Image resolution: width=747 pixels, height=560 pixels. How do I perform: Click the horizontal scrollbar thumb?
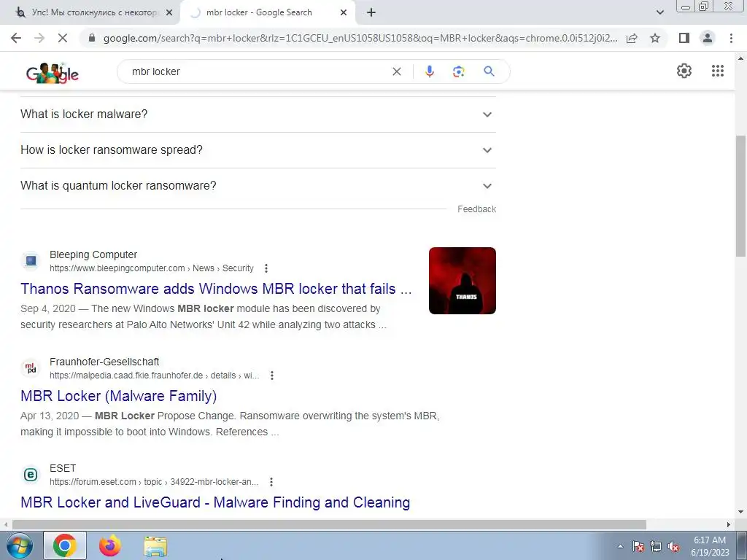329,525
